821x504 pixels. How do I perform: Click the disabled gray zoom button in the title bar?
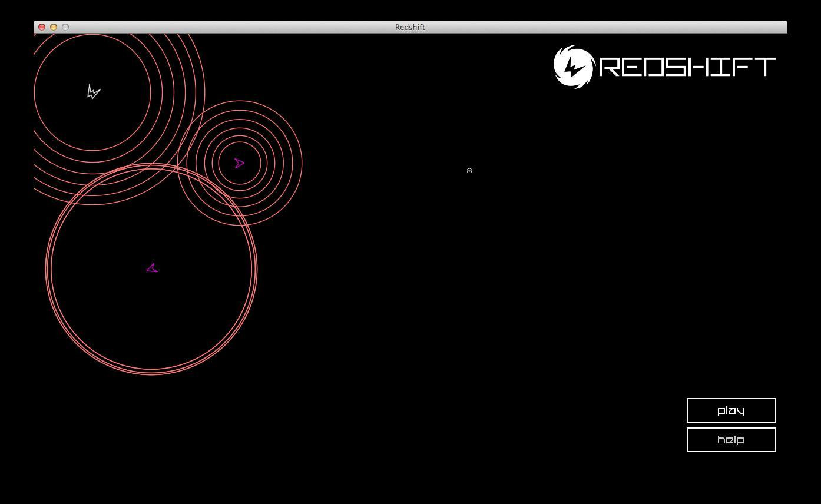click(65, 27)
